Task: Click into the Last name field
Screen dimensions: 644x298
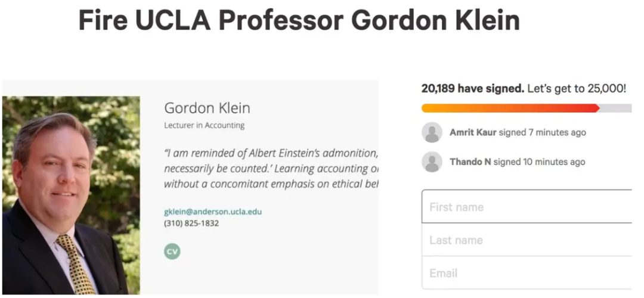Action: pyautogui.click(x=527, y=240)
